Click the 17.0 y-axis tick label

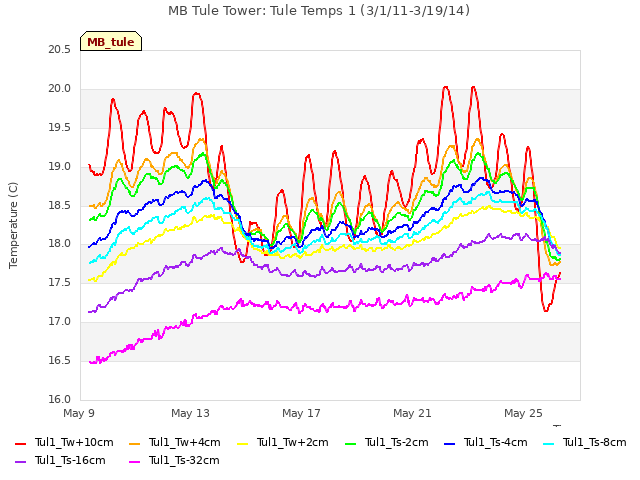tap(60, 322)
